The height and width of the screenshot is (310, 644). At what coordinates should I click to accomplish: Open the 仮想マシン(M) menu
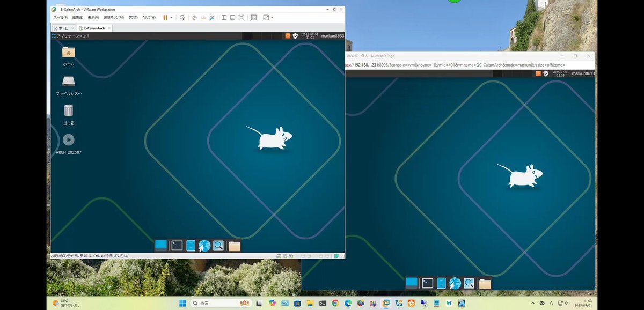point(114,17)
